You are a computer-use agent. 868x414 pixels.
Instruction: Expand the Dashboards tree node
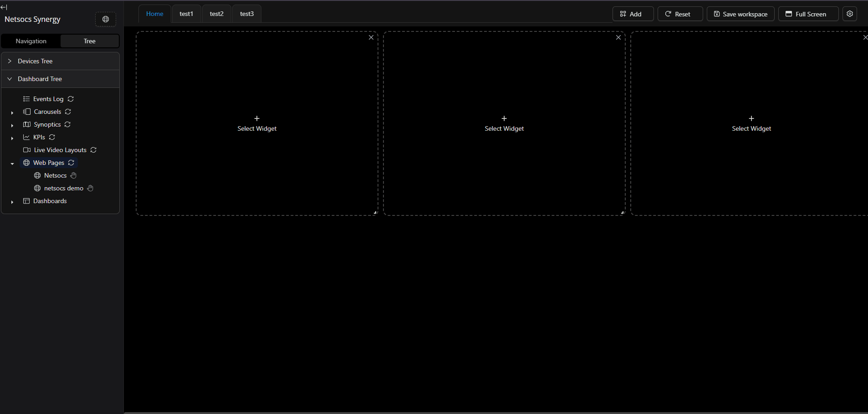tap(12, 201)
